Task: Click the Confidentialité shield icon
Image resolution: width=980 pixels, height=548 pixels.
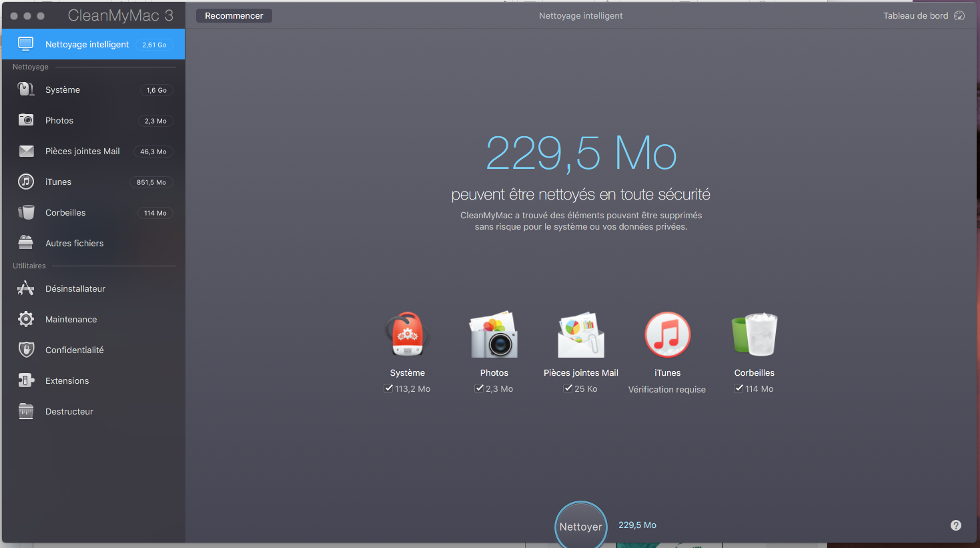Action: pyautogui.click(x=26, y=350)
